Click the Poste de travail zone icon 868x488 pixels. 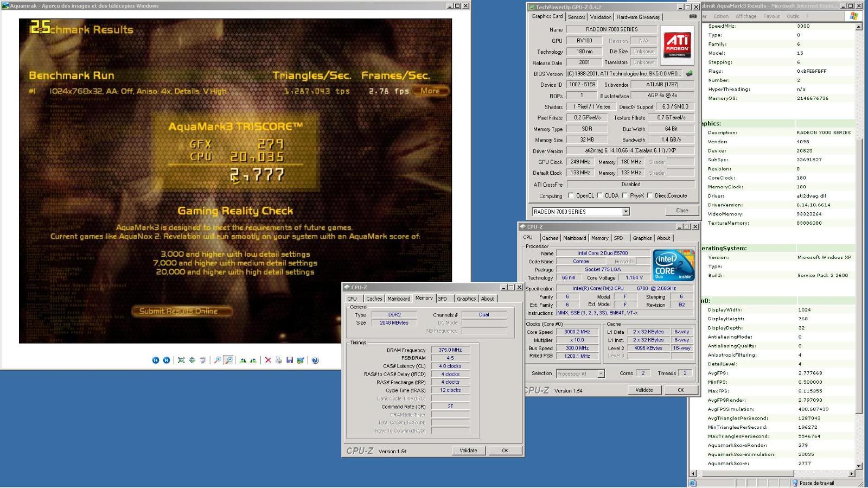tap(795, 483)
